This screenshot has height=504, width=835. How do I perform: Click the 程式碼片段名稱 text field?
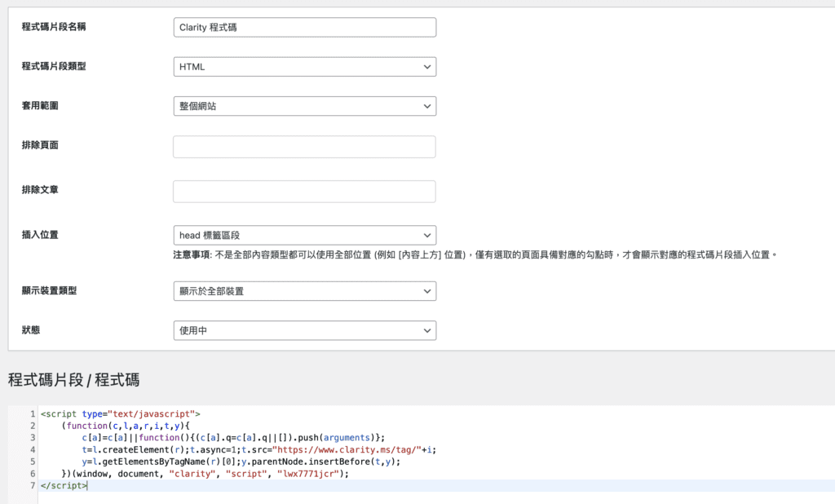[304, 27]
